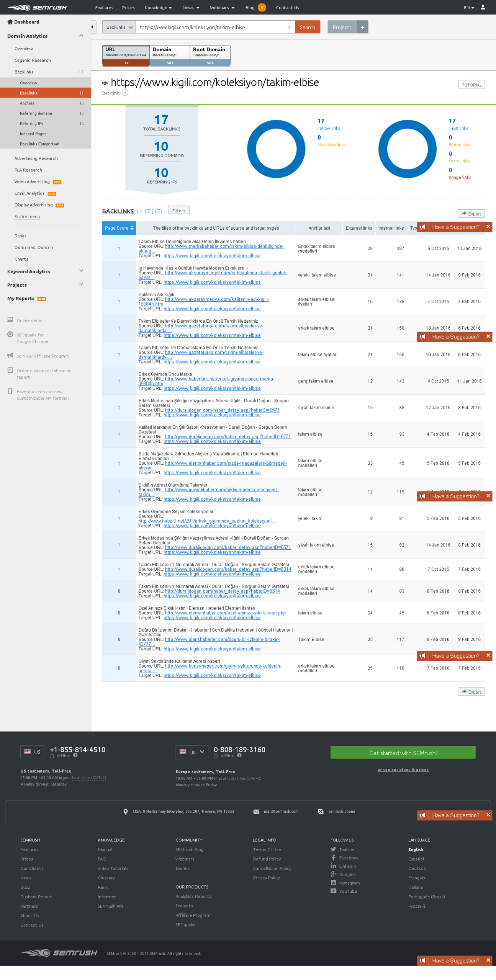Select Español in the language list
The width and height of the screenshot is (496, 980).
[x=416, y=859]
